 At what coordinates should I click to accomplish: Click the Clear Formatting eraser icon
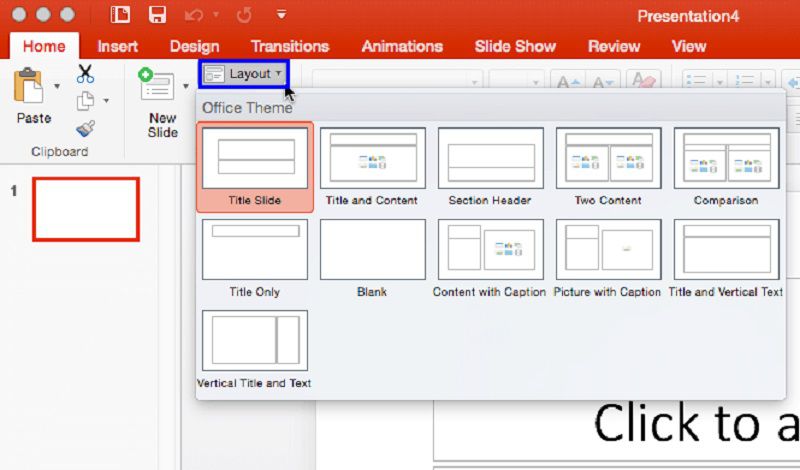[642, 81]
